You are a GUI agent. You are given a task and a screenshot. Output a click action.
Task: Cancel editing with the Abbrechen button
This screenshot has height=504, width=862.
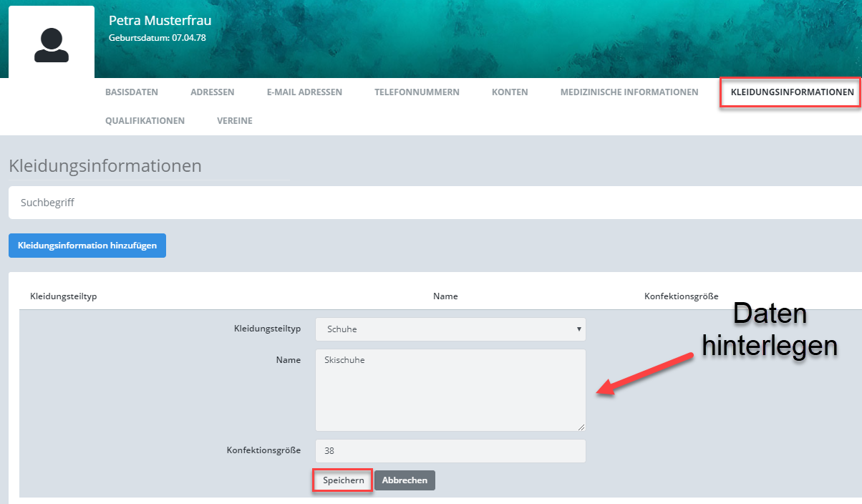click(405, 480)
